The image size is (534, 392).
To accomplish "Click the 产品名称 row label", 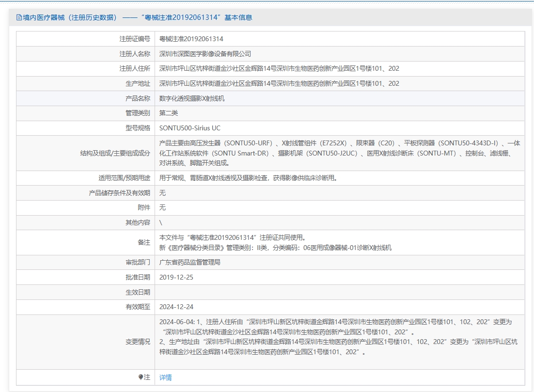I will click(x=138, y=98).
